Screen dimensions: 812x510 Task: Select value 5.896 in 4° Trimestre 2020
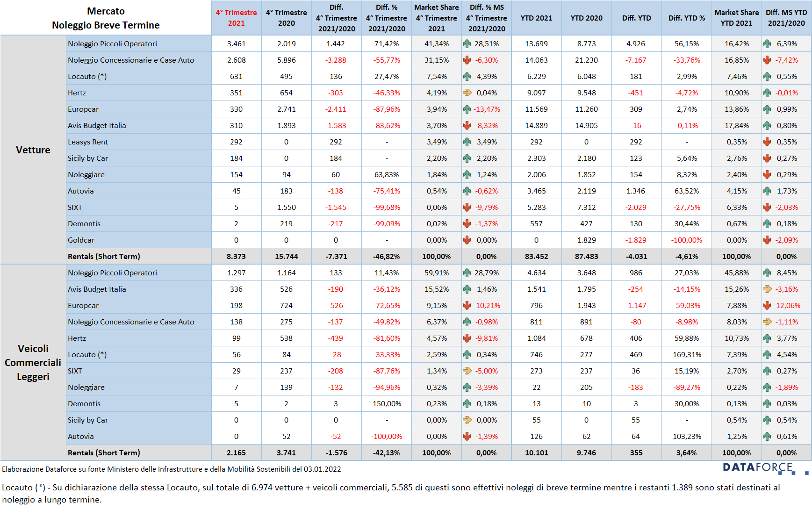click(286, 60)
